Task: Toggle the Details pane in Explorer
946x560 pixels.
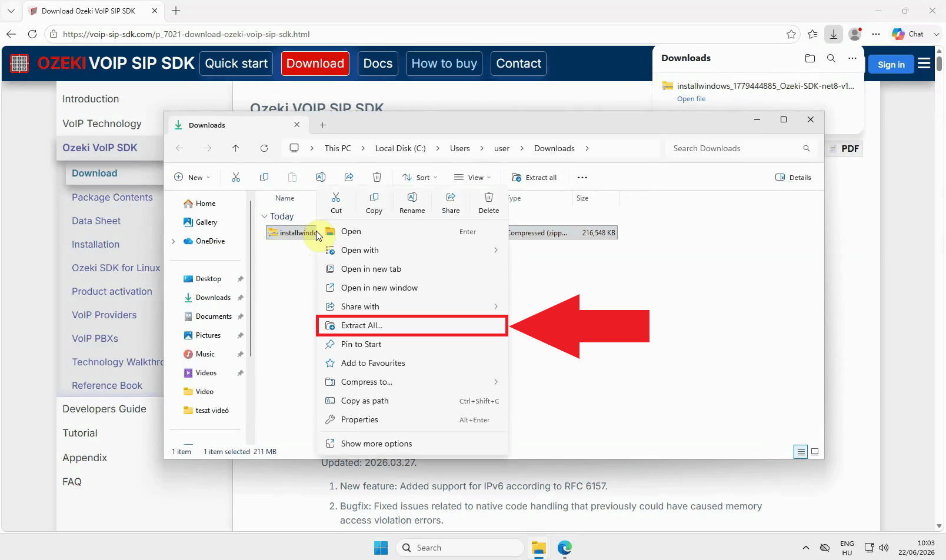Action: coord(793,177)
